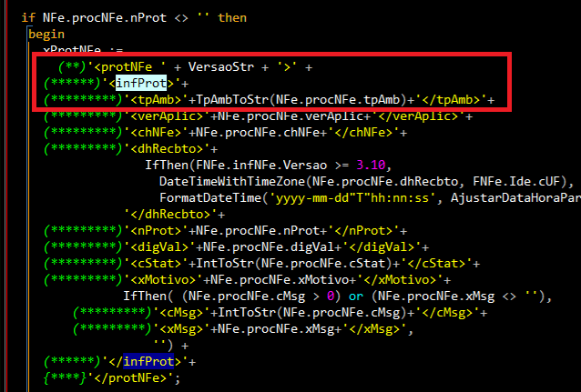
Task: Click the '<cStat>' opening tag string
Action: point(156,263)
